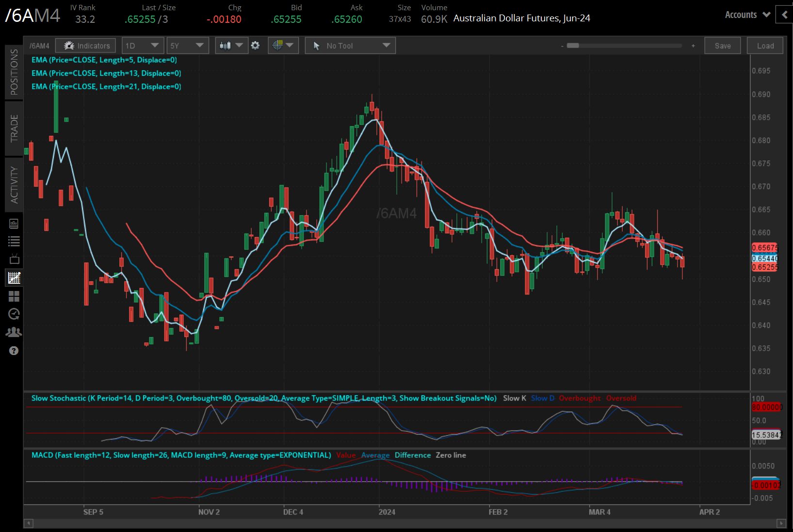Switch to the POSITIONS side tab
This screenshot has height=532, width=793.
point(14,72)
